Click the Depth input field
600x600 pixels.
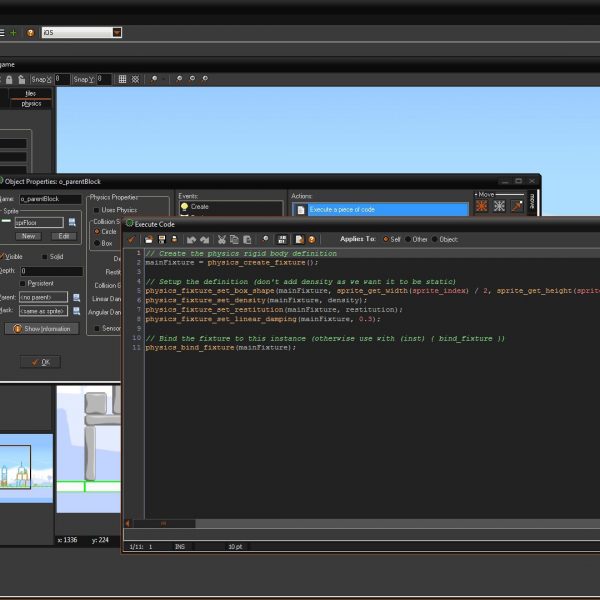point(50,271)
